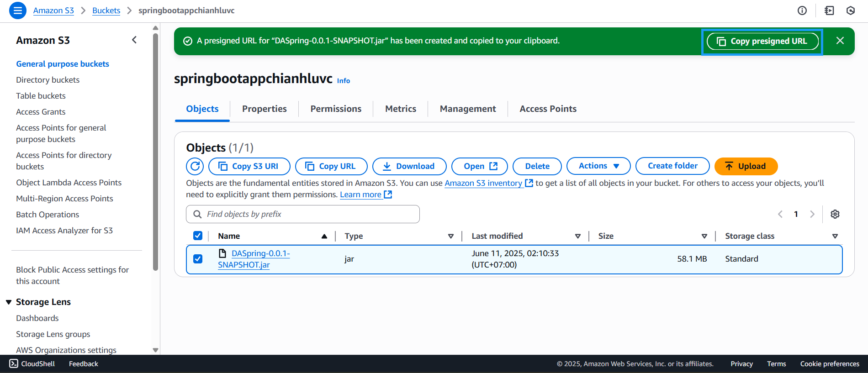Open Batch Operations in sidebar
The width and height of the screenshot is (868, 373).
(x=48, y=215)
